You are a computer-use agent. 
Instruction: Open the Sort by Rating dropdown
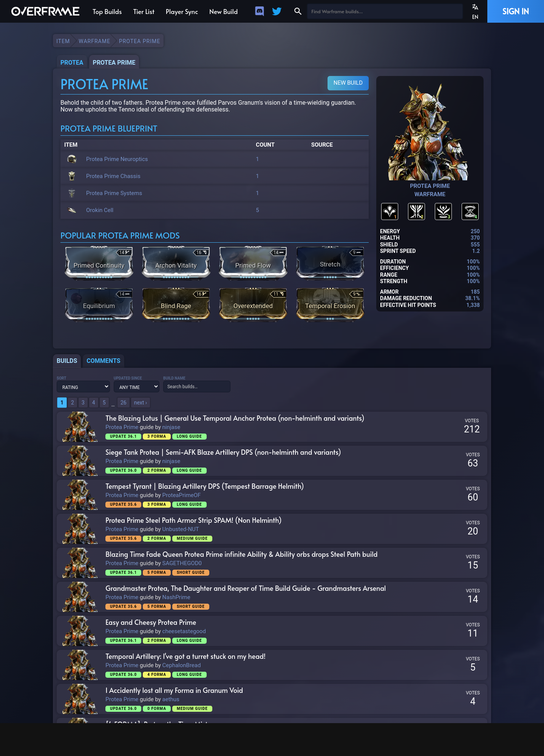pyautogui.click(x=83, y=387)
